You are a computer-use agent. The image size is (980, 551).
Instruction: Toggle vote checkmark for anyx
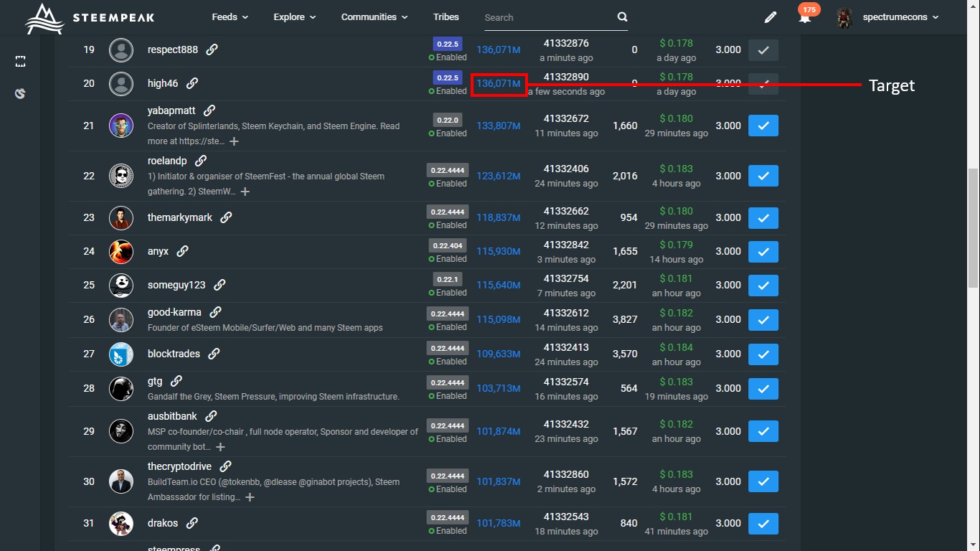763,251
